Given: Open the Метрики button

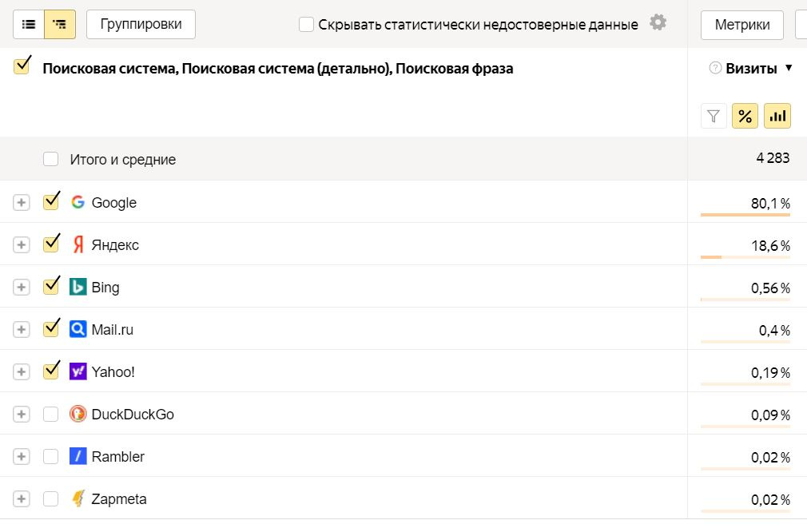Looking at the screenshot, I should (x=742, y=25).
